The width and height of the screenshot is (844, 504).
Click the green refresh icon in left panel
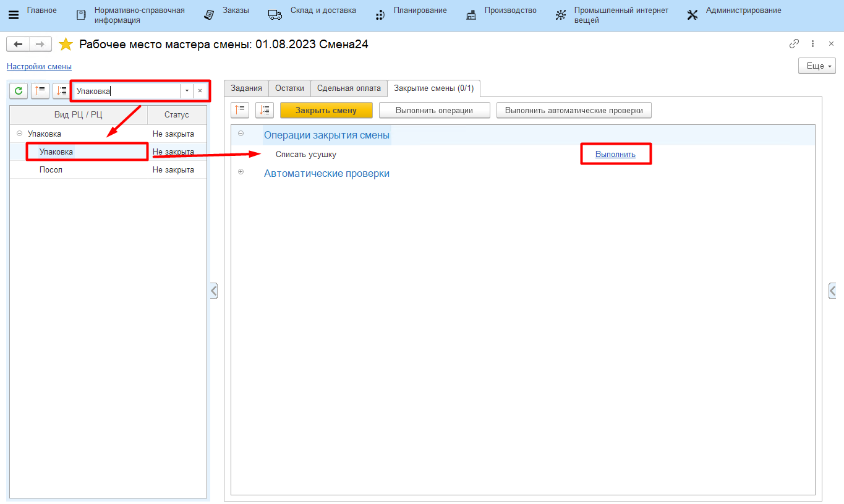[x=19, y=91]
